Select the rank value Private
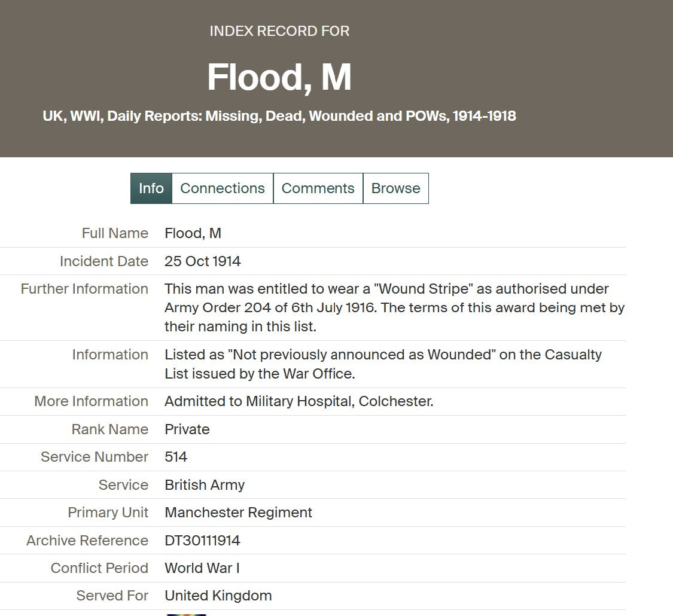 tap(187, 429)
